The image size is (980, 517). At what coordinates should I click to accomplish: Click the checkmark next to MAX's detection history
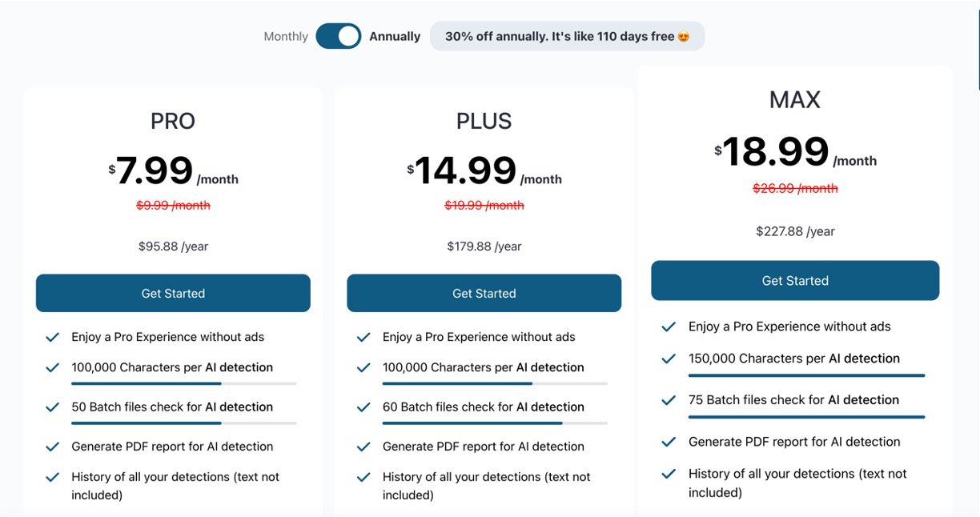pyautogui.click(x=669, y=475)
